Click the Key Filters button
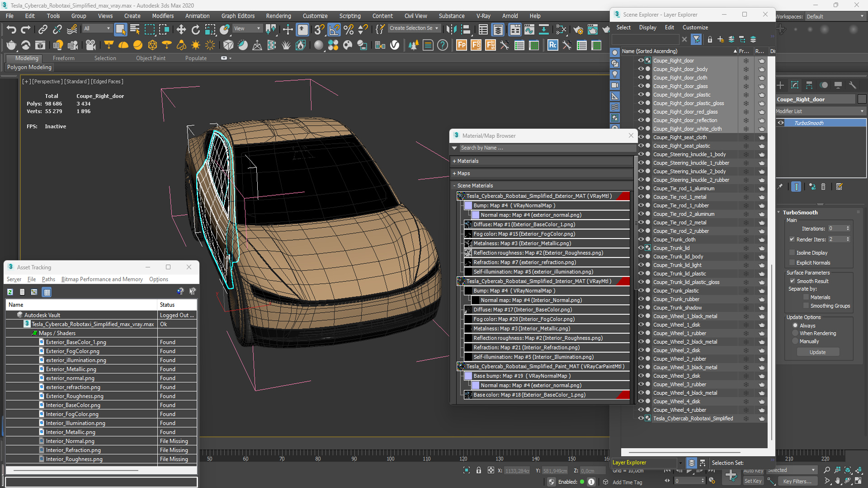The image size is (868, 488). 797,481
